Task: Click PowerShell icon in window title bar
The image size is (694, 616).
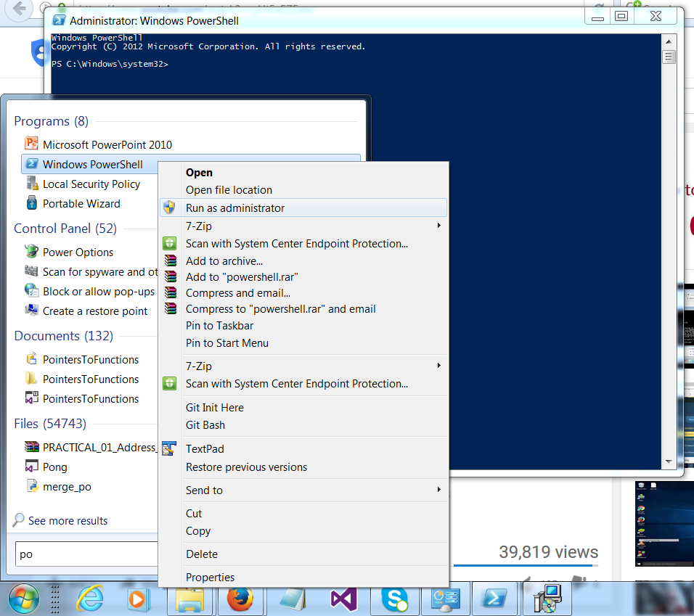Action: [x=59, y=21]
